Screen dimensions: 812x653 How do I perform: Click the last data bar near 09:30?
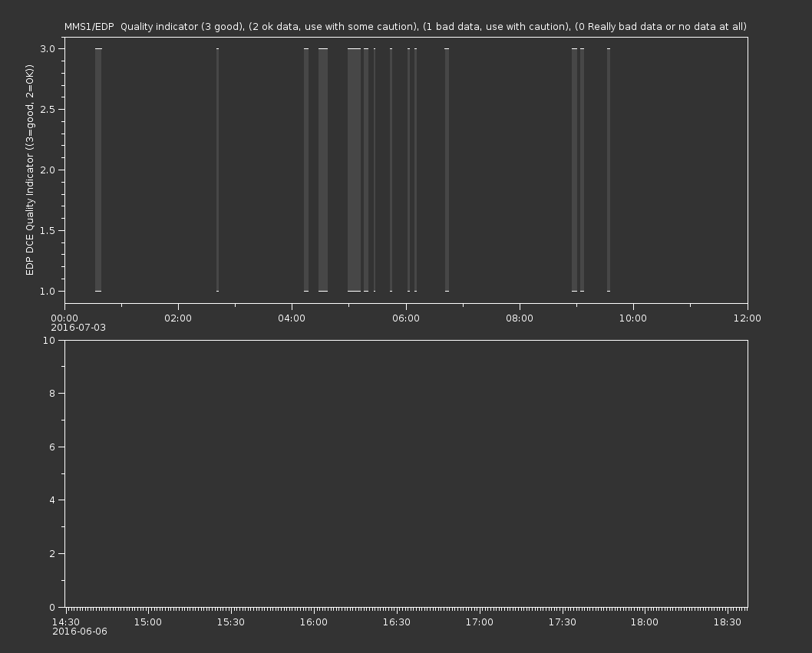point(609,170)
